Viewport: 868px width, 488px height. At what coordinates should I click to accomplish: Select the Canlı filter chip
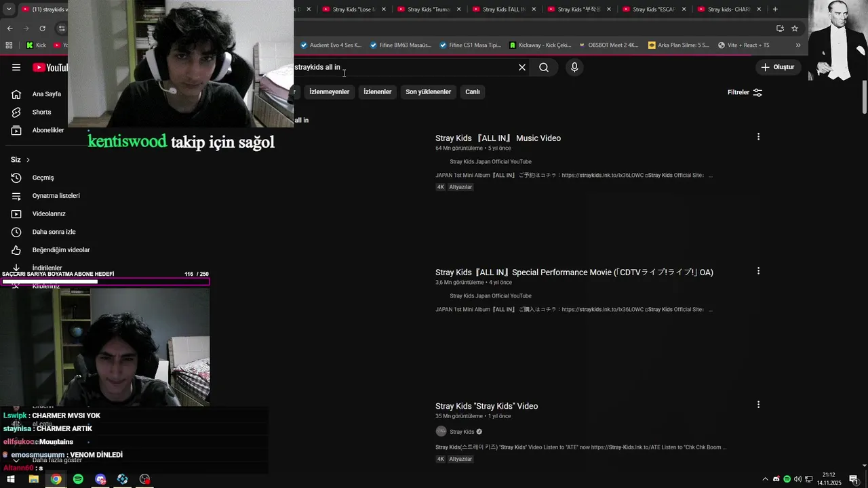[473, 92]
